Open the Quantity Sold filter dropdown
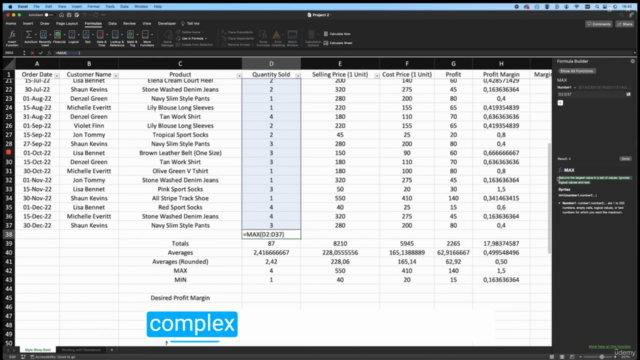Screen dimensions: 640x360 [298, 76]
